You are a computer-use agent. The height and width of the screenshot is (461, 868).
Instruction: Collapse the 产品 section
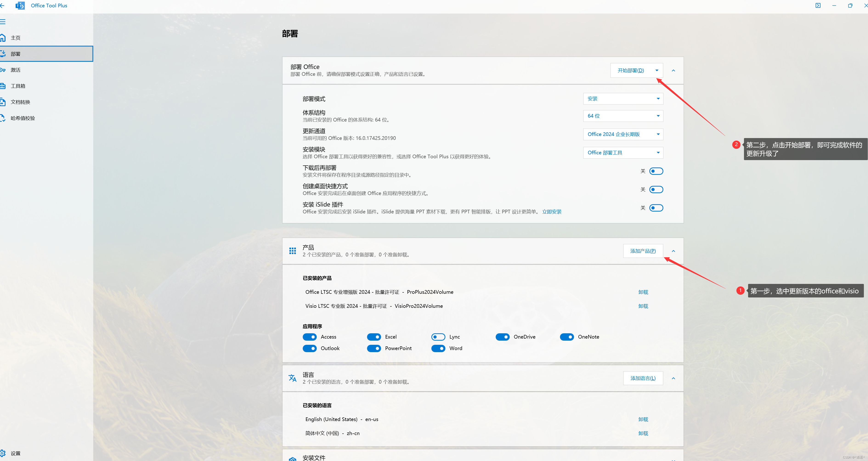click(673, 251)
